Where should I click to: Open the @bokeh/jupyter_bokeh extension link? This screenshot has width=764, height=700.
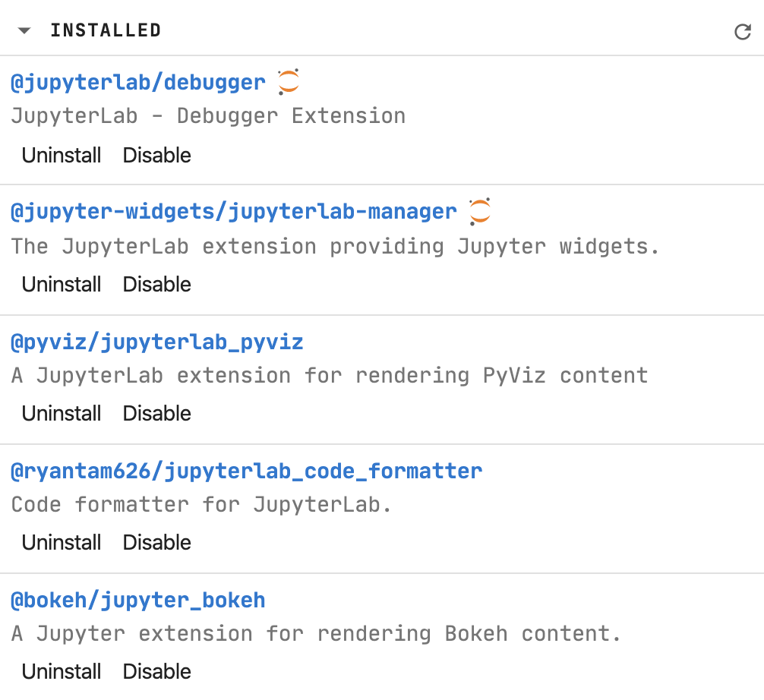(138, 600)
